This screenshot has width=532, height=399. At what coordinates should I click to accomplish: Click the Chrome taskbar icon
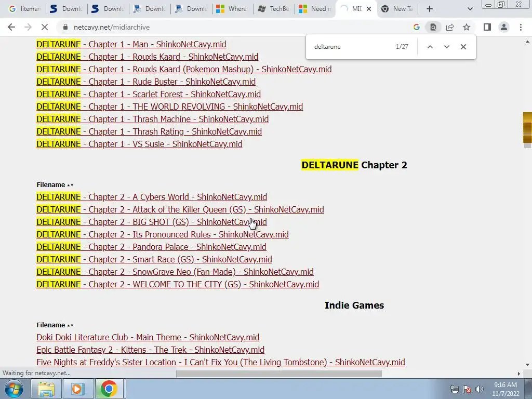click(109, 389)
